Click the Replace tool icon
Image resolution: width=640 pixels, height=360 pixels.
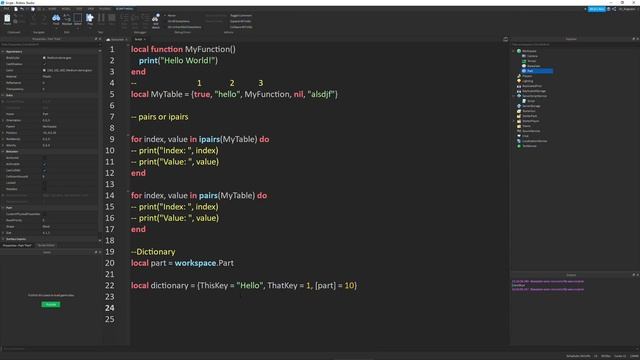pos(67,18)
